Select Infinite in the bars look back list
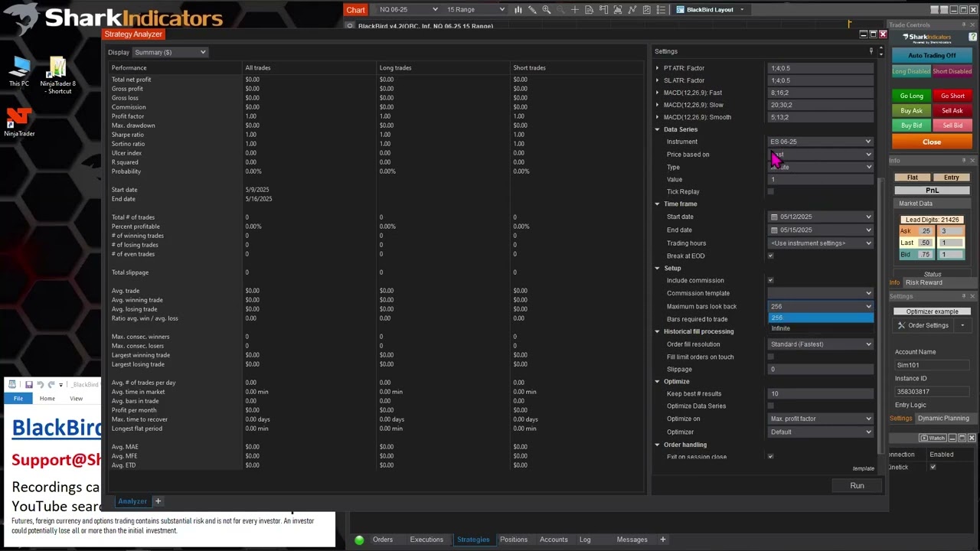 pos(821,328)
